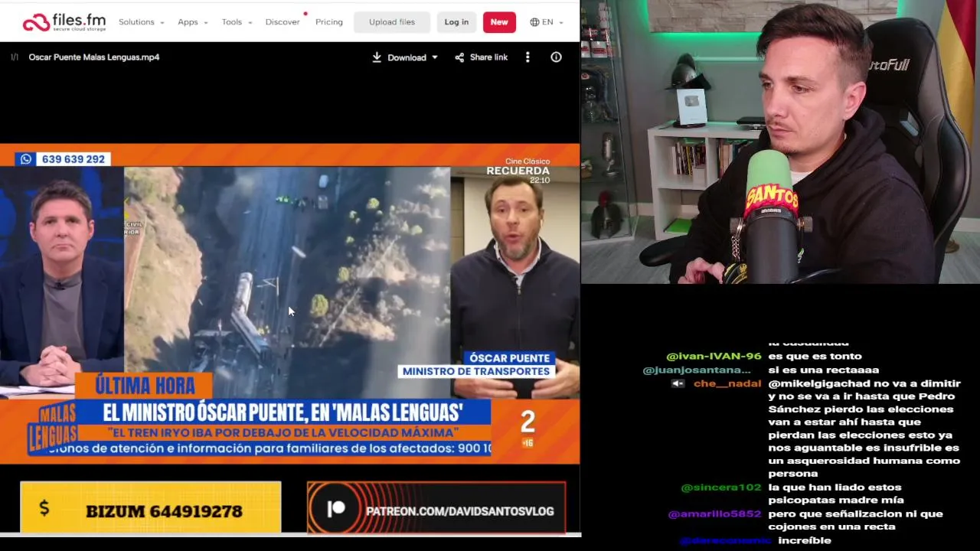This screenshot has width=980, height=551.
Task: Click the download arrow icon
Action: pyautogui.click(x=377, y=57)
